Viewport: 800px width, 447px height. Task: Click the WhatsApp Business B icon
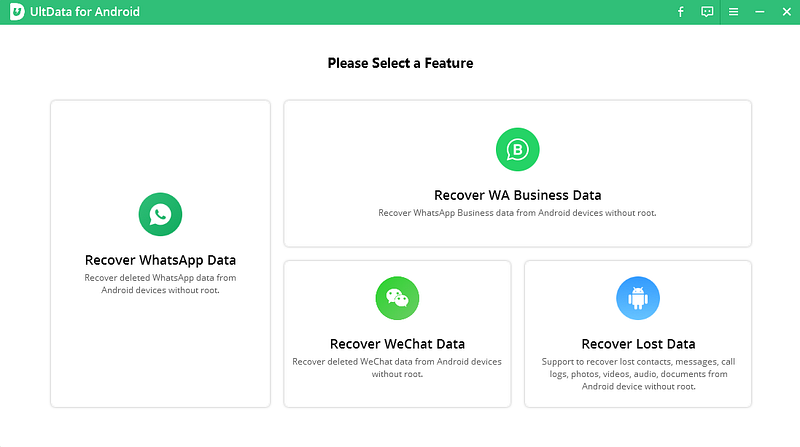coord(517,150)
